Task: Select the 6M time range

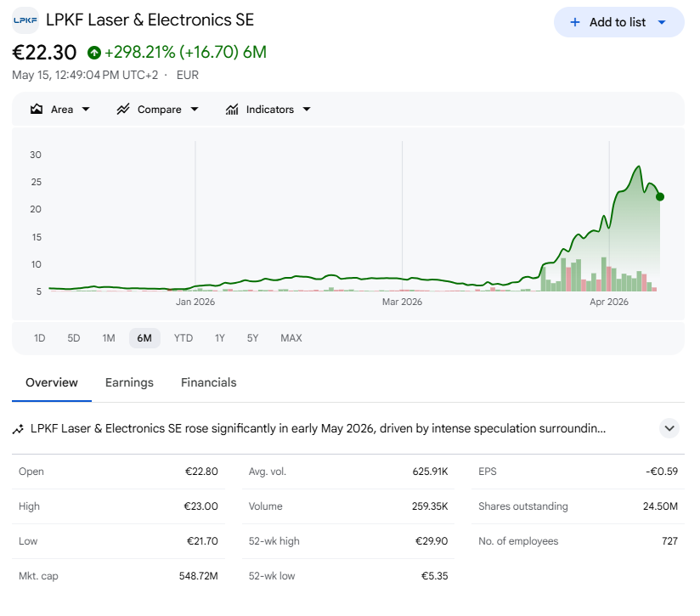Action: click(144, 338)
